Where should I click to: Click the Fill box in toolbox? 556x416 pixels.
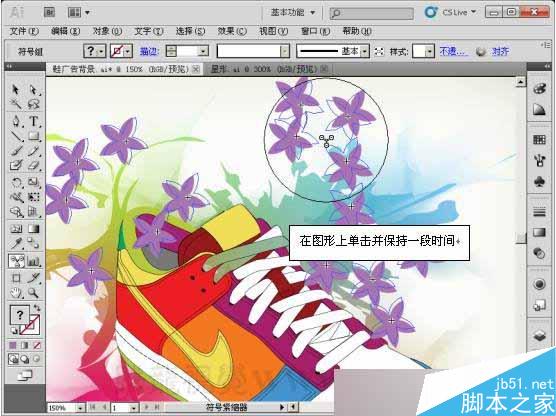pos(20,315)
